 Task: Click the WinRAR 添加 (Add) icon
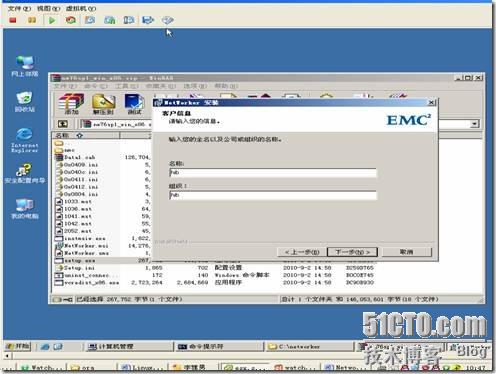tap(71, 104)
